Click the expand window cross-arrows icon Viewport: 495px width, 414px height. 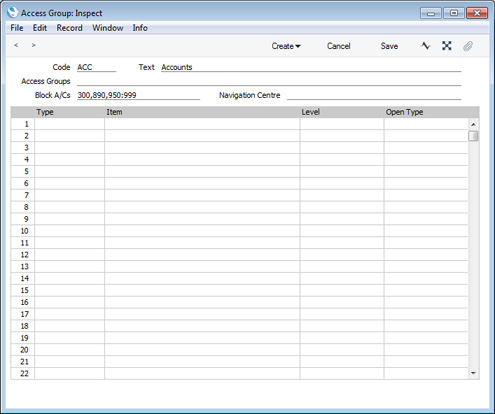point(447,46)
